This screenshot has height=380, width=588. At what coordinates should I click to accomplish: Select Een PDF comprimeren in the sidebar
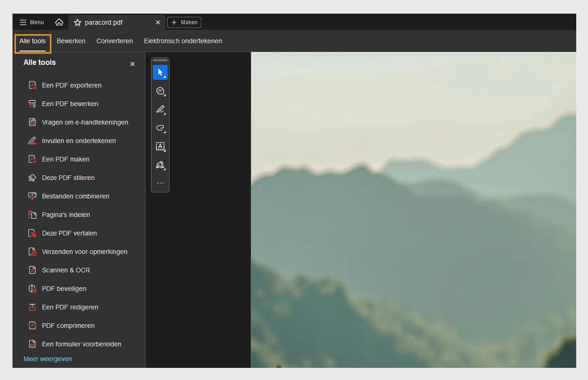pyautogui.click(x=68, y=326)
